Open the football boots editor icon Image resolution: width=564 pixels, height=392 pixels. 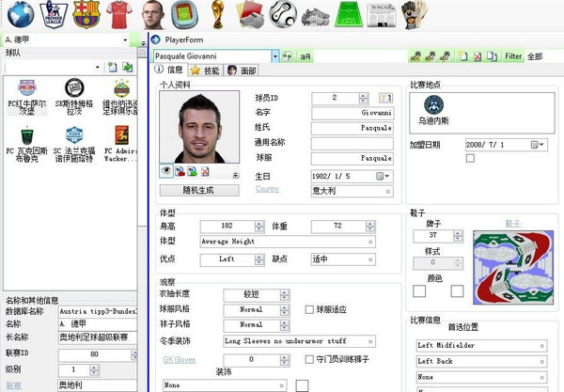[x=316, y=16]
